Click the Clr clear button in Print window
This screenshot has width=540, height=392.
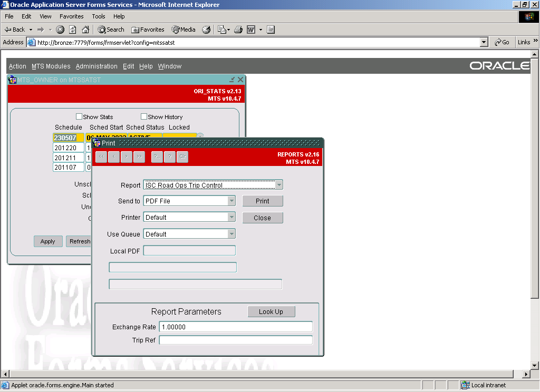(182, 156)
